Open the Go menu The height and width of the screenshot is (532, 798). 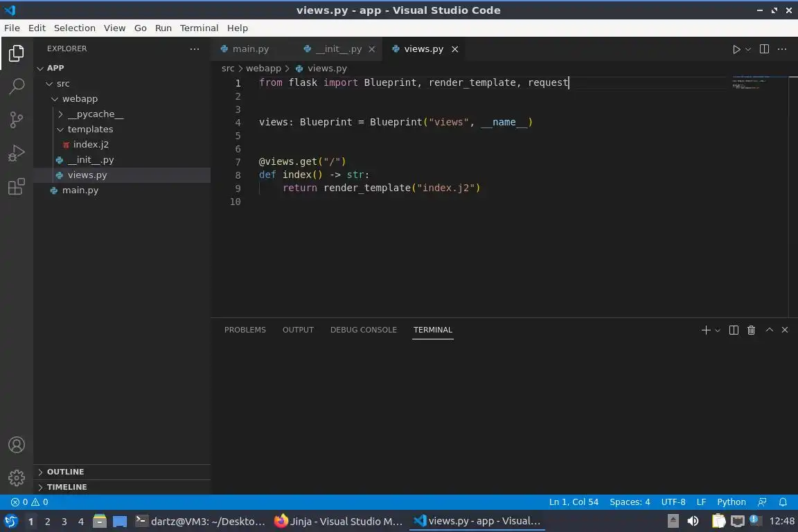coord(141,28)
